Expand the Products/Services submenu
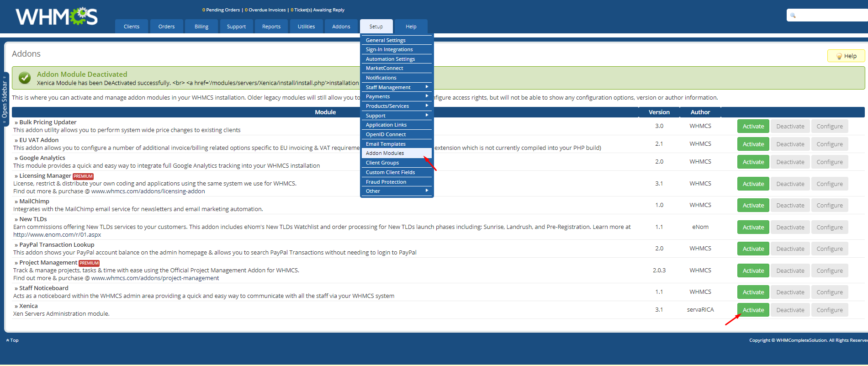The height and width of the screenshot is (366, 868). (397, 106)
